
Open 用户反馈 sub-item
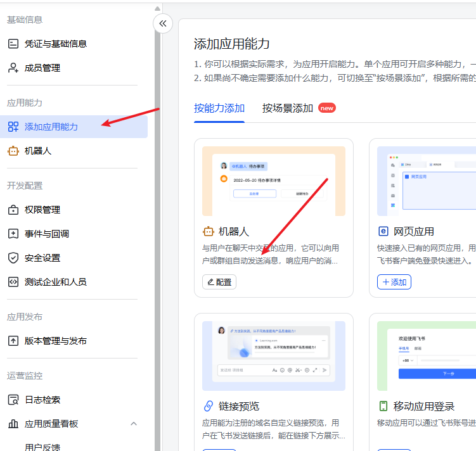42,447
